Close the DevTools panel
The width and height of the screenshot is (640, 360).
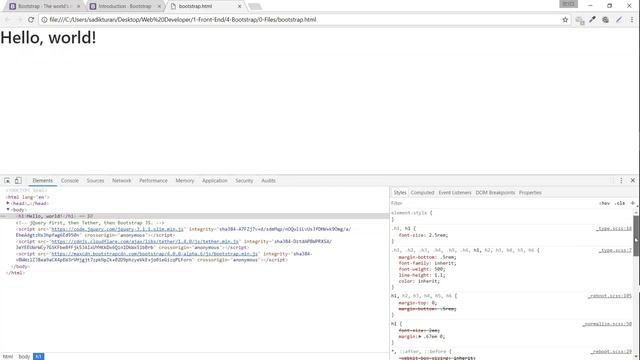point(633,180)
